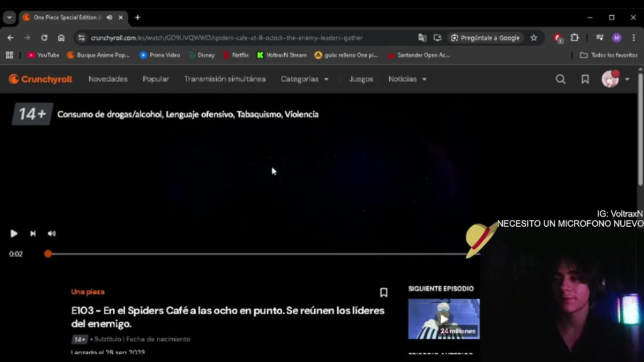Viewport: 644px width, 362px height.
Task: Mute the tab via speaker icon
Action: (109, 18)
